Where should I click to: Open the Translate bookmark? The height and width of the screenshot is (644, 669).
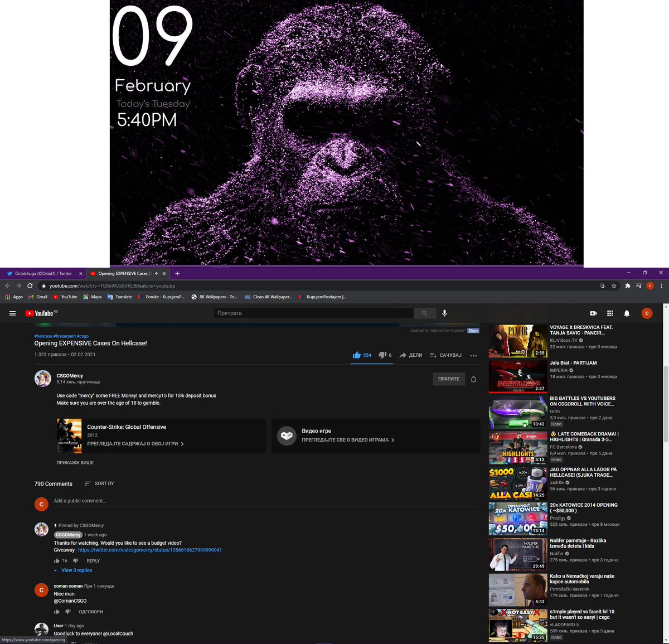[120, 297]
